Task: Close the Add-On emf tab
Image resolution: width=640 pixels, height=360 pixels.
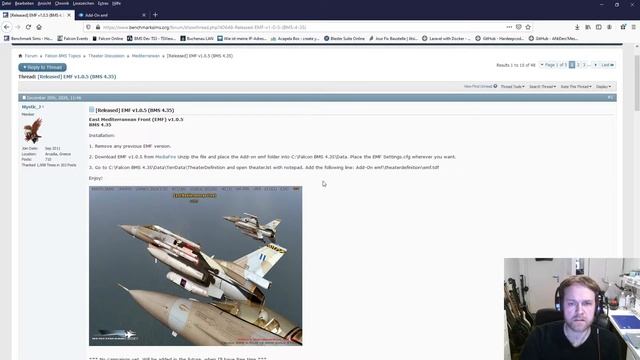Action: [x=144, y=15]
